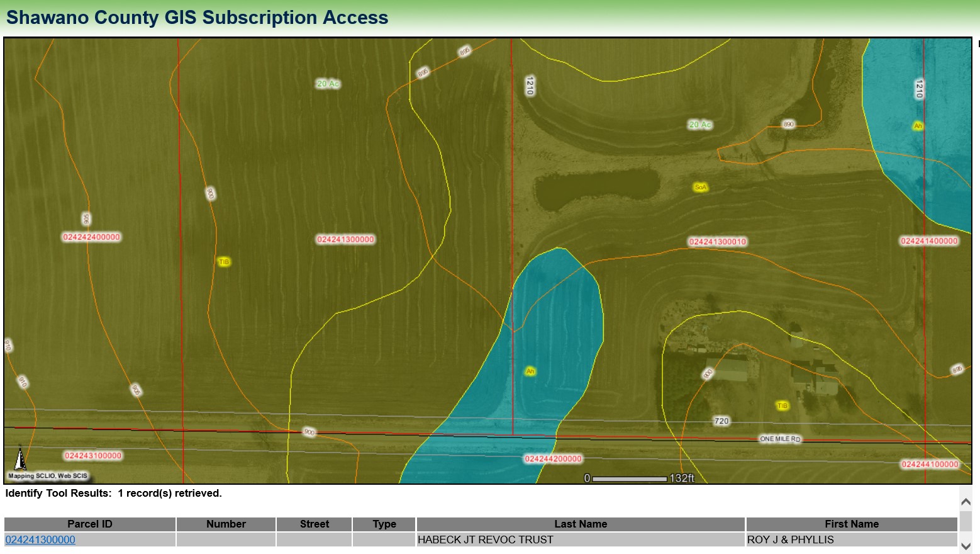Select parcel label 024244200000 on the map
Image resolution: width=980 pixels, height=554 pixels.
[554, 459]
